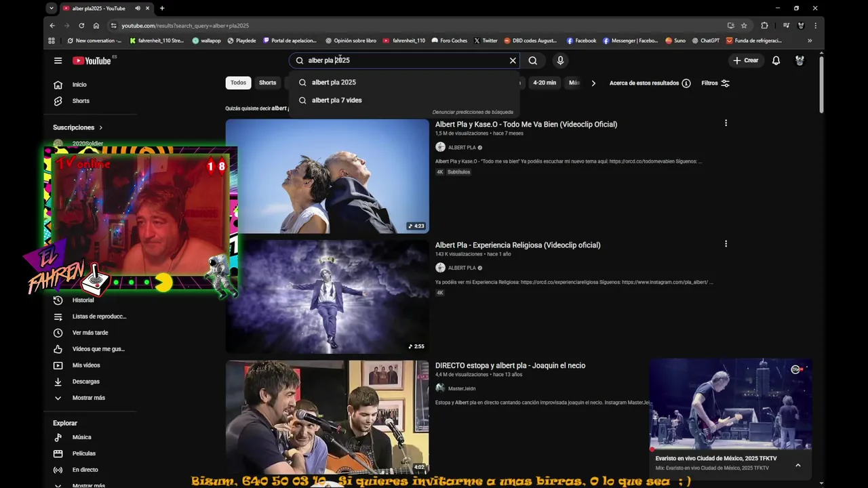Show more filter chips with right arrow
The width and height of the screenshot is (868, 488).
[x=593, y=83]
